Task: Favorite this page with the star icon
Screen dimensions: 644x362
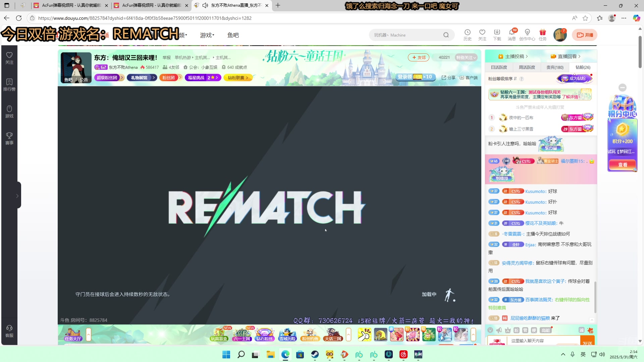Action: click(x=585, y=18)
